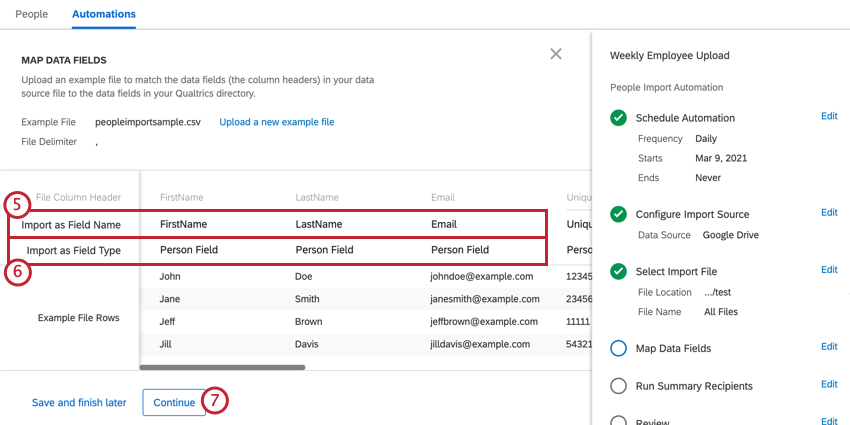Click the Brown last name cell
The image size is (850, 425).
(x=308, y=321)
